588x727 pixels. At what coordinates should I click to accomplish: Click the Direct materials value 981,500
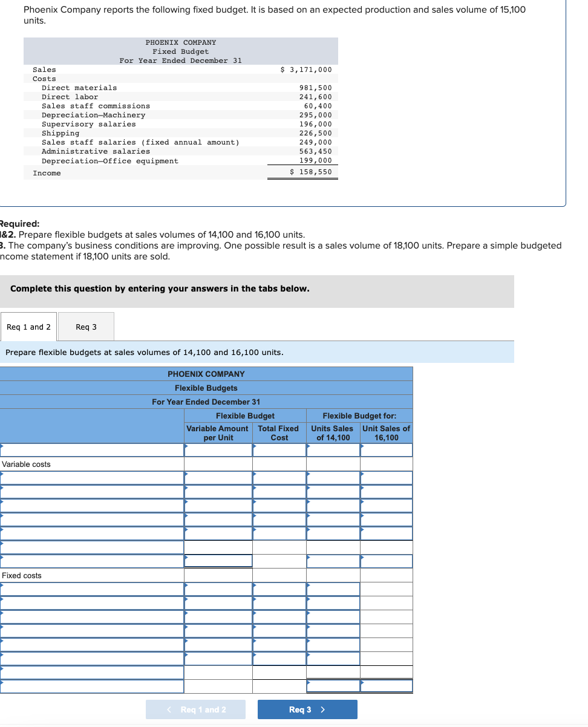click(x=316, y=88)
